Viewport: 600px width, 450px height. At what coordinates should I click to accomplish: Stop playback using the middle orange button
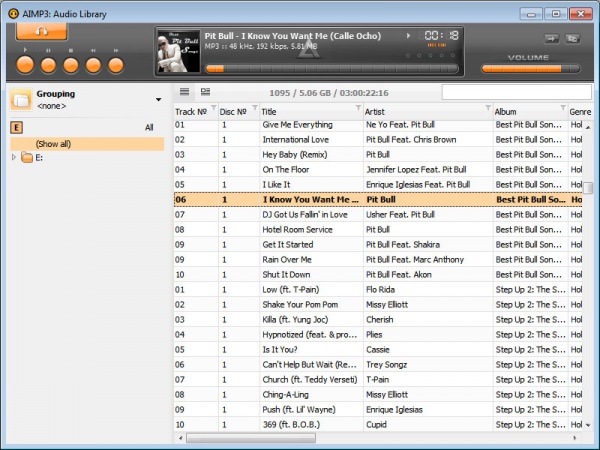pos(71,66)
